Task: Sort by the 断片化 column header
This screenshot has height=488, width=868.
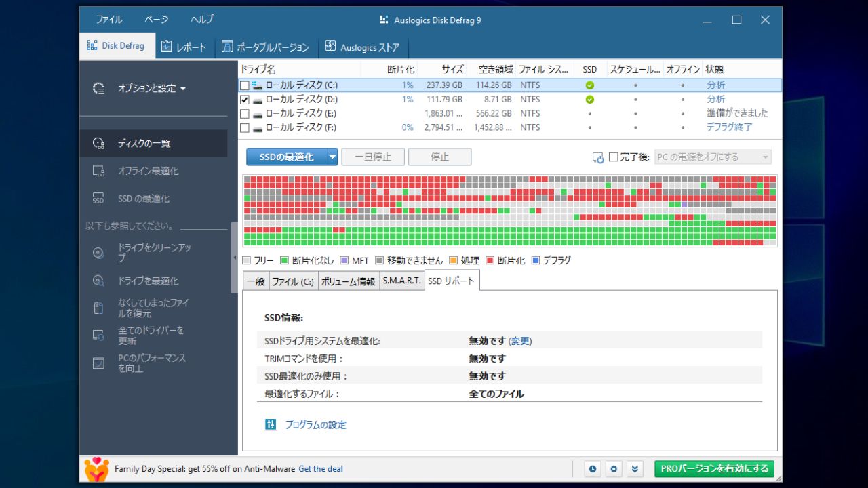Action: (390, 69)
